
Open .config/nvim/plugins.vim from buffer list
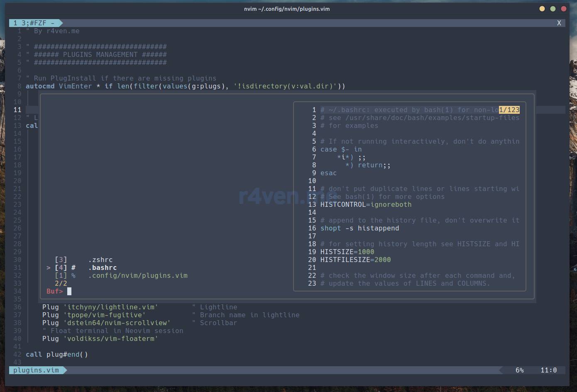[137, 276]
